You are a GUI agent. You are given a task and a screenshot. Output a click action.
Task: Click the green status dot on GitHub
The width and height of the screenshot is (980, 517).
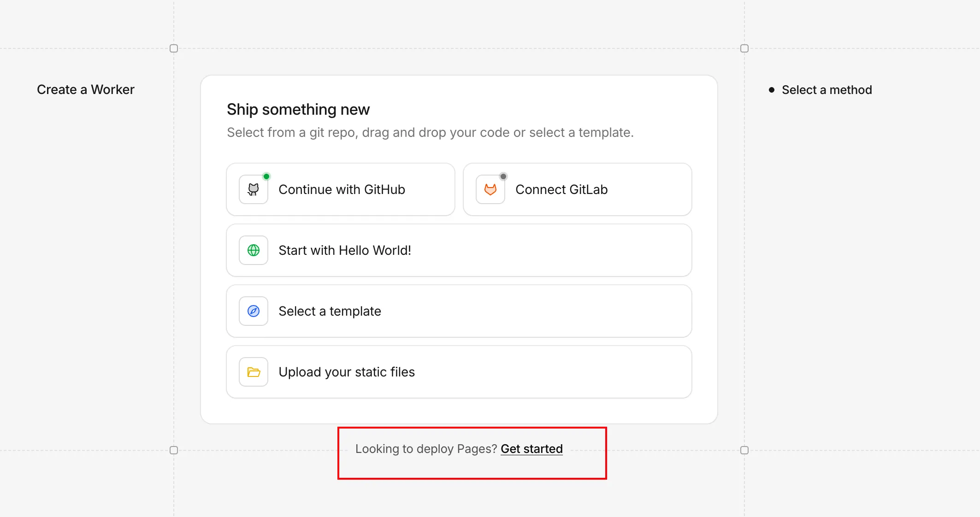266,176
